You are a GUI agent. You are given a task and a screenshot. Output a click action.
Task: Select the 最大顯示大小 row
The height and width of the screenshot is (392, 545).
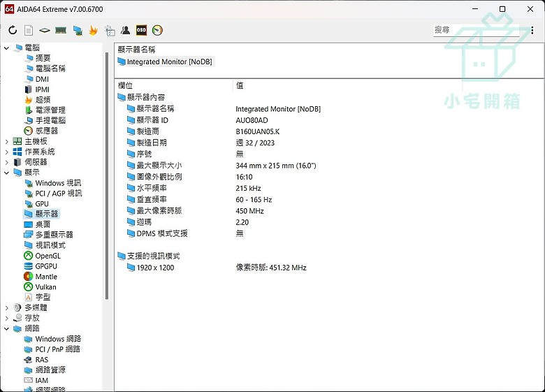[222, 166]
